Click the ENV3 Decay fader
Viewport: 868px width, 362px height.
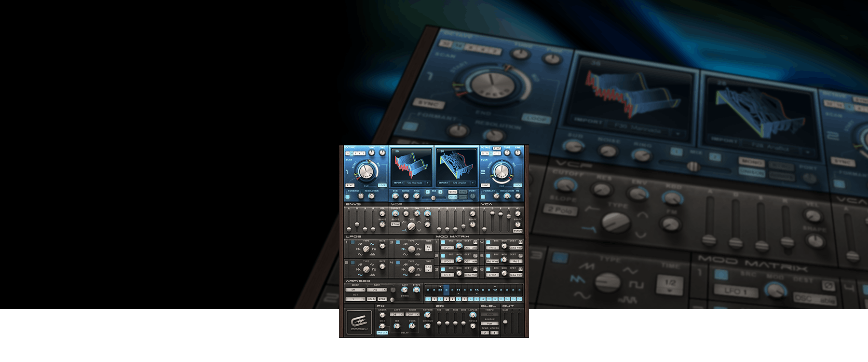[357, 224]
